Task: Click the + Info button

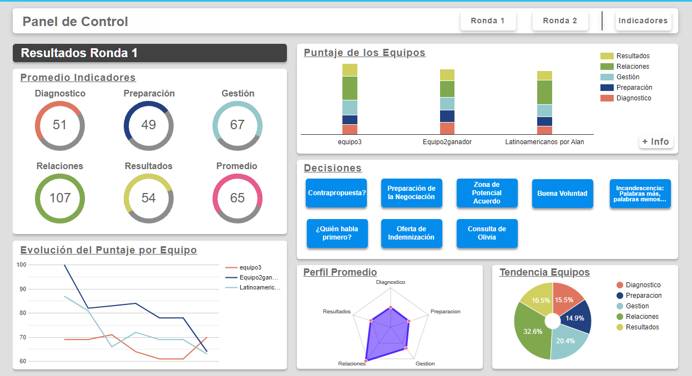Action: [656, 142]
